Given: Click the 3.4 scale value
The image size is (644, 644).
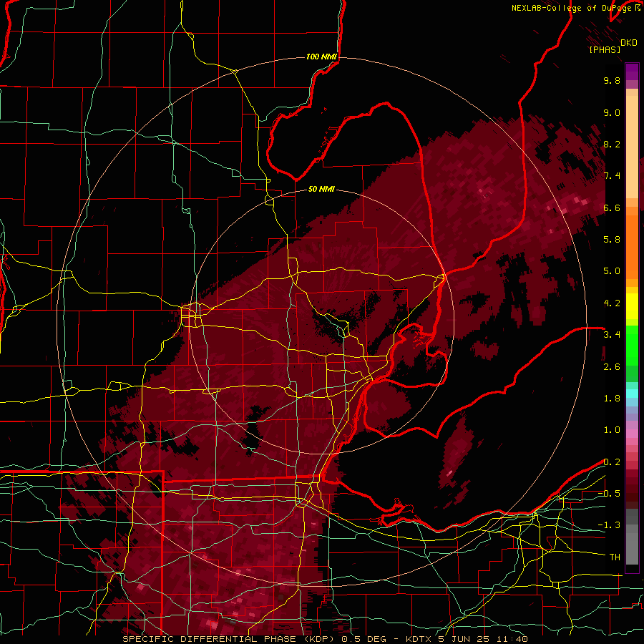Looking at the screenshot, I should pos(612,335).
